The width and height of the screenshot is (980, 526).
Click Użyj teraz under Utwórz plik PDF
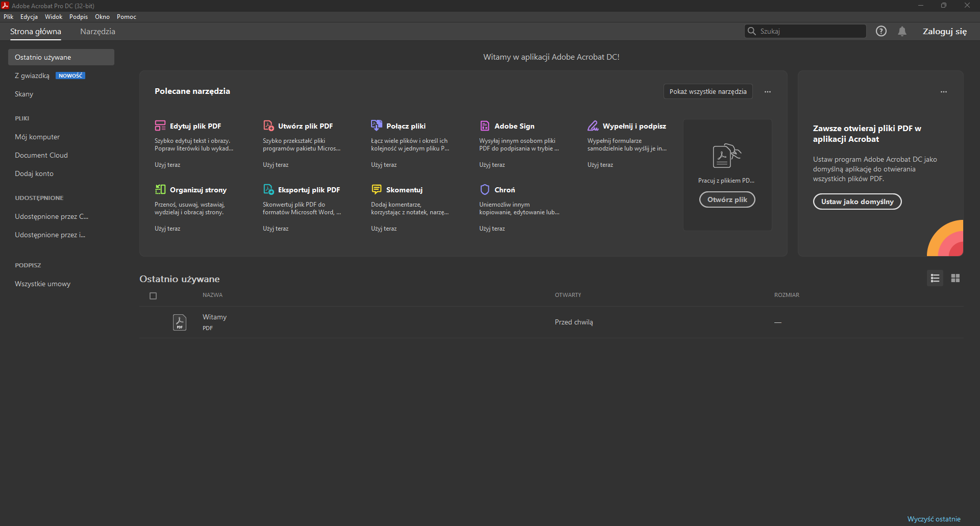(276, 165)
